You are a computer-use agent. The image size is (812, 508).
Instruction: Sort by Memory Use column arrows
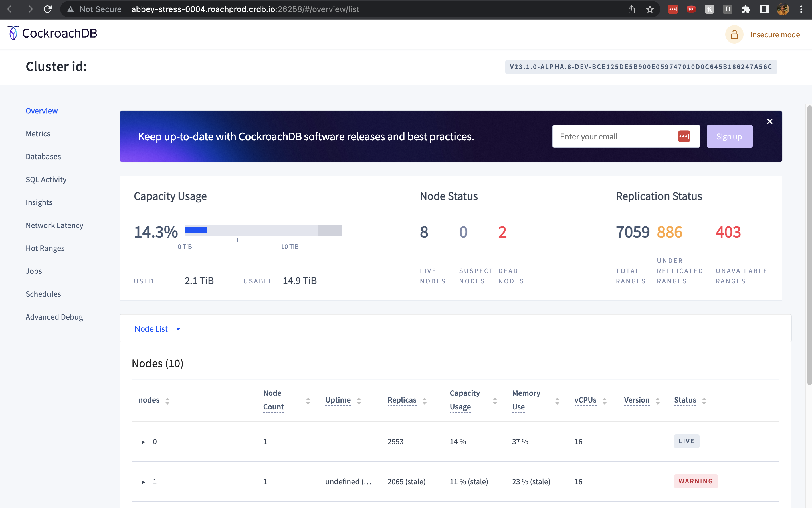[557, 401]
